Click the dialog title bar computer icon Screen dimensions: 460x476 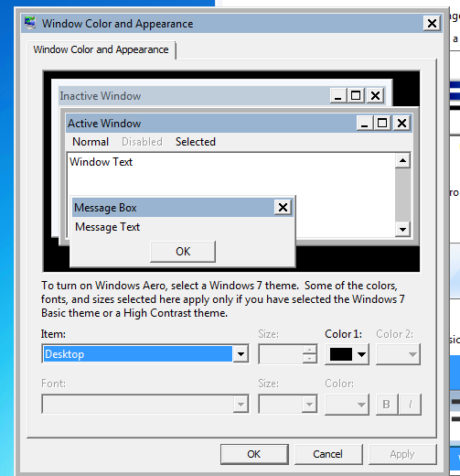(x=30, y=23)
